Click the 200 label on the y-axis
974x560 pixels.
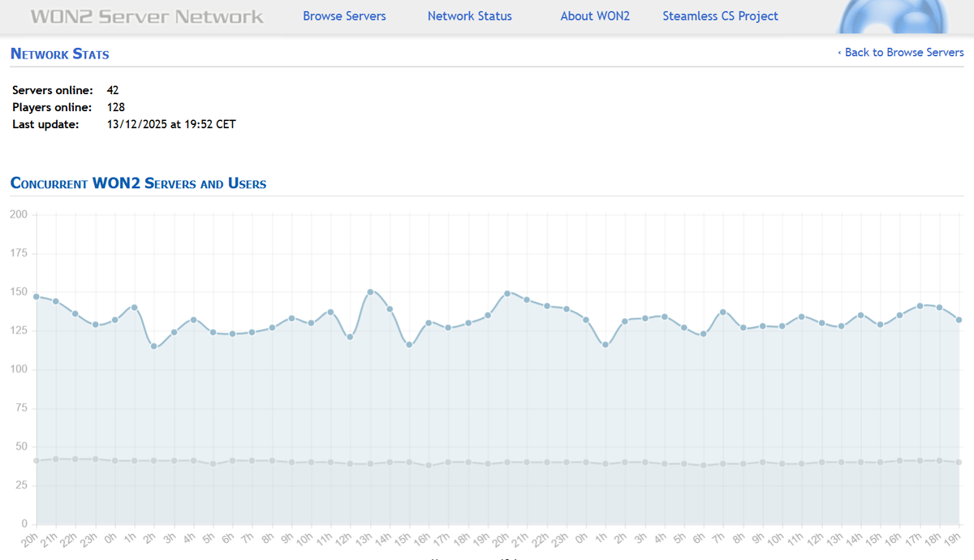pyautogui.click(x=19, y=214)
